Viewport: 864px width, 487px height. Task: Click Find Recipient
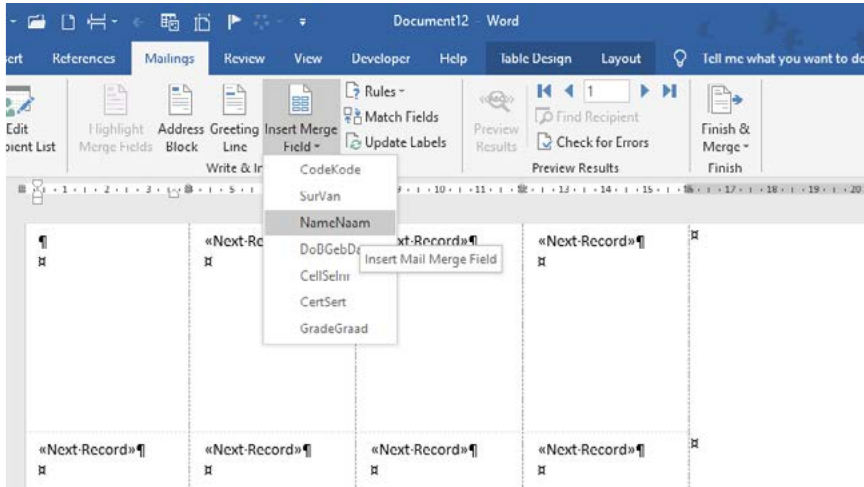[587, 117]
